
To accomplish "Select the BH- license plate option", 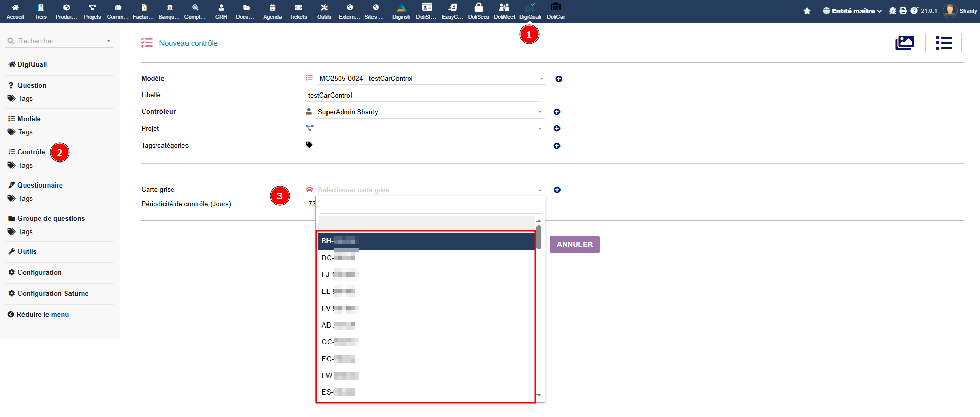I will pos(426,241).
